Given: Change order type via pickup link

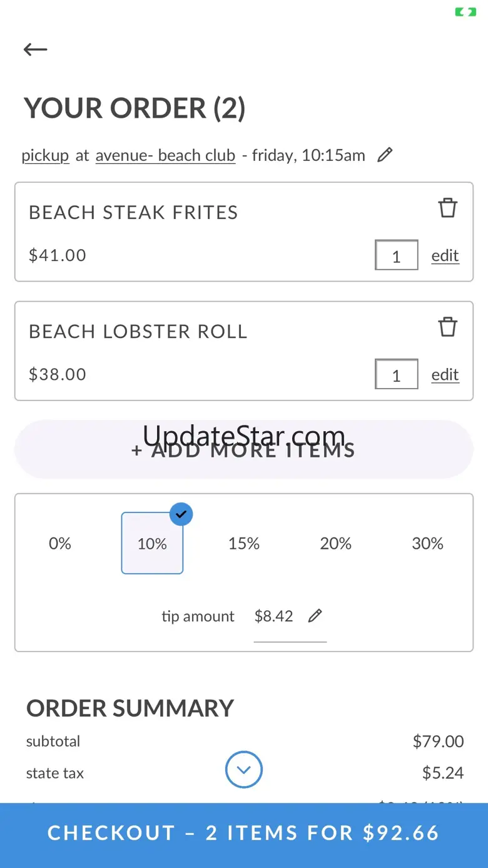Looking at the screenshot, I should [45, 155].
